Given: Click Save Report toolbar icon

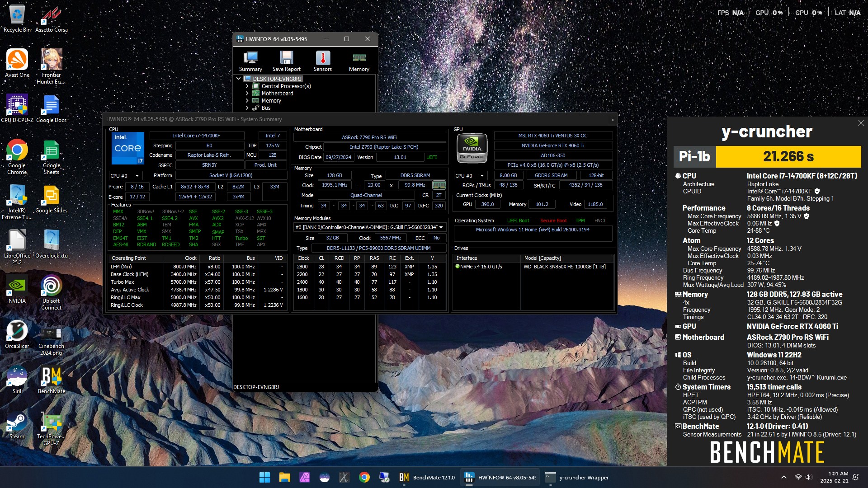Looking at the screenshot, I should (286, 61).
